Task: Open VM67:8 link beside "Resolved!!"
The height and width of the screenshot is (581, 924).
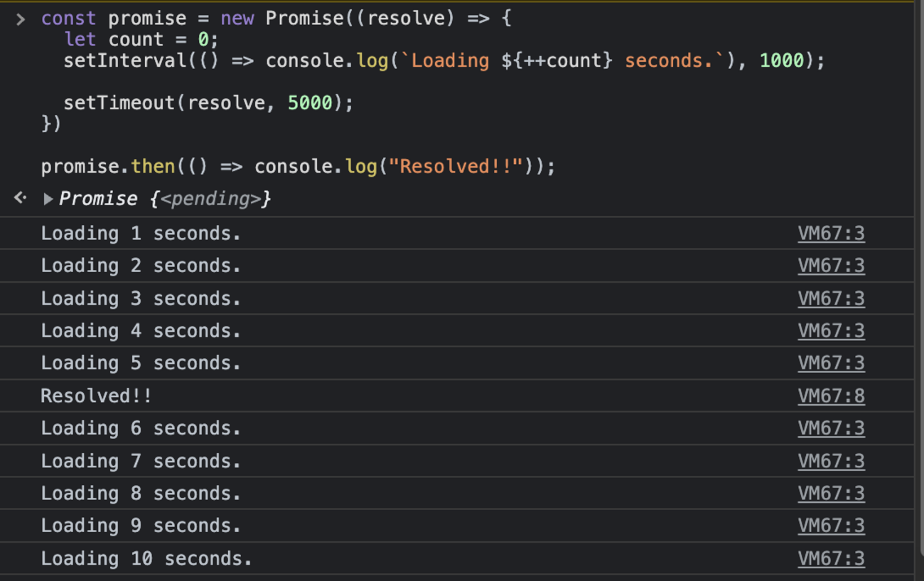Action: tap(831, 396)
